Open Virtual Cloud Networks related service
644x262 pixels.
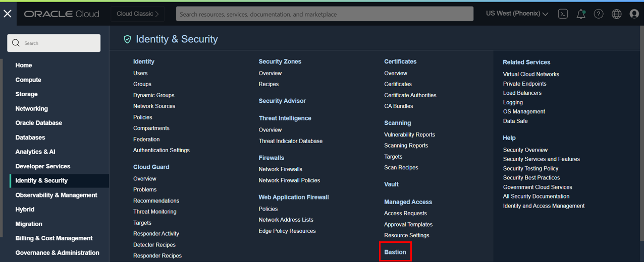531,74
